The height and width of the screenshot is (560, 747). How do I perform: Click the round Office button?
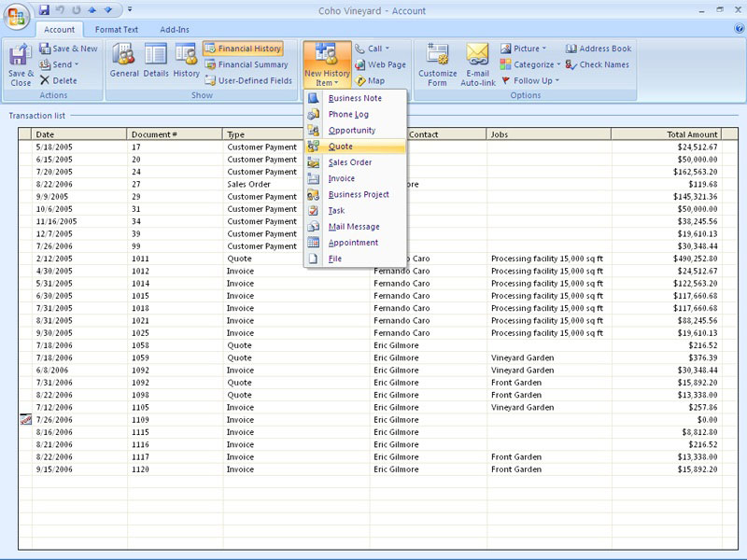coord(16,16)
